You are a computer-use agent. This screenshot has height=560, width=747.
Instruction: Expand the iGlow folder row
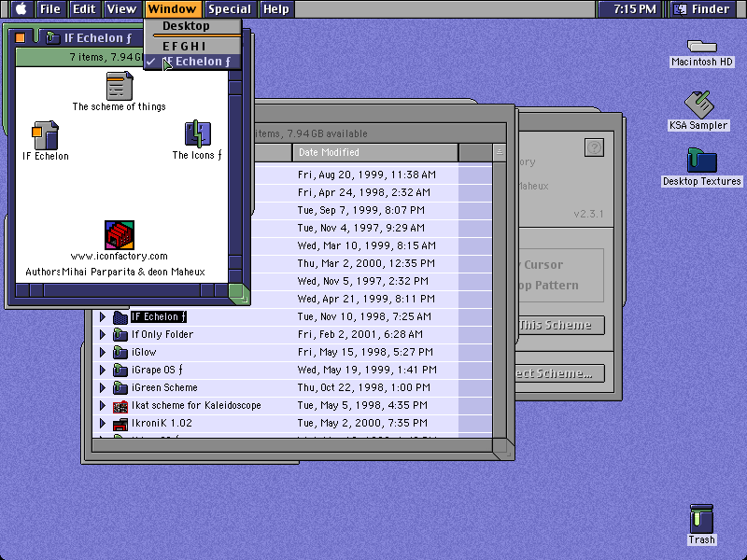pos(102,352)
